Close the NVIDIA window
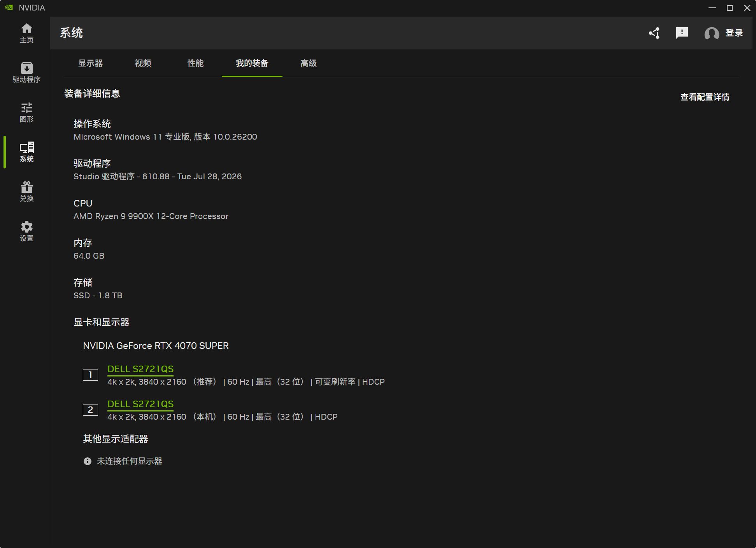 click(747, 8)
